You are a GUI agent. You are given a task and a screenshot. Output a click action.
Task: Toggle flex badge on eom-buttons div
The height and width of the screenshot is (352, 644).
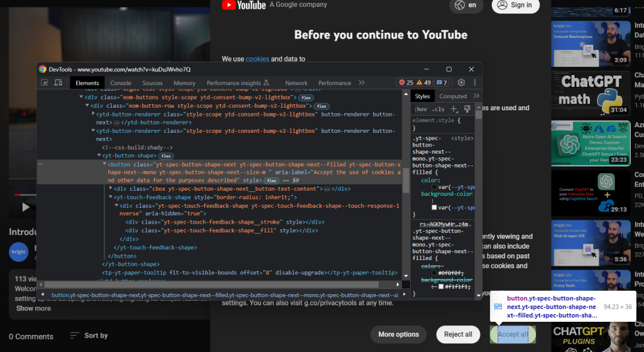[306, 98]
